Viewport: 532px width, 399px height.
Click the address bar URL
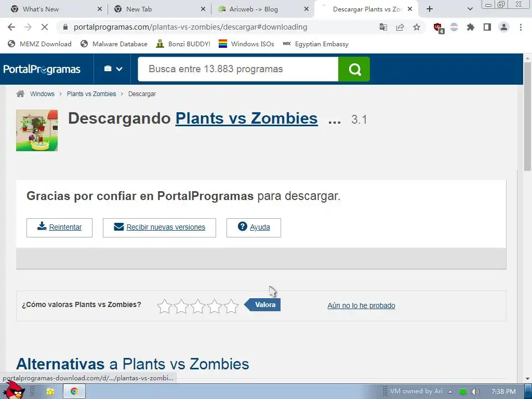(190, 27)
